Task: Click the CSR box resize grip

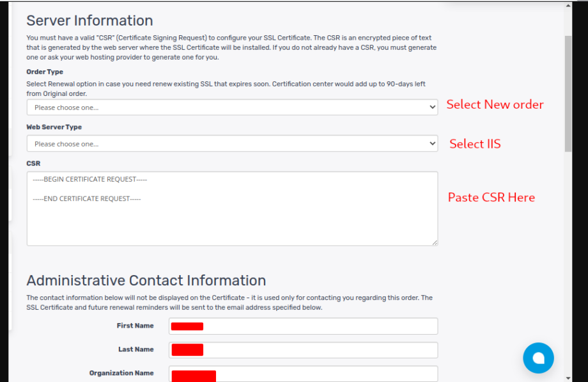Action: point(435,241)
